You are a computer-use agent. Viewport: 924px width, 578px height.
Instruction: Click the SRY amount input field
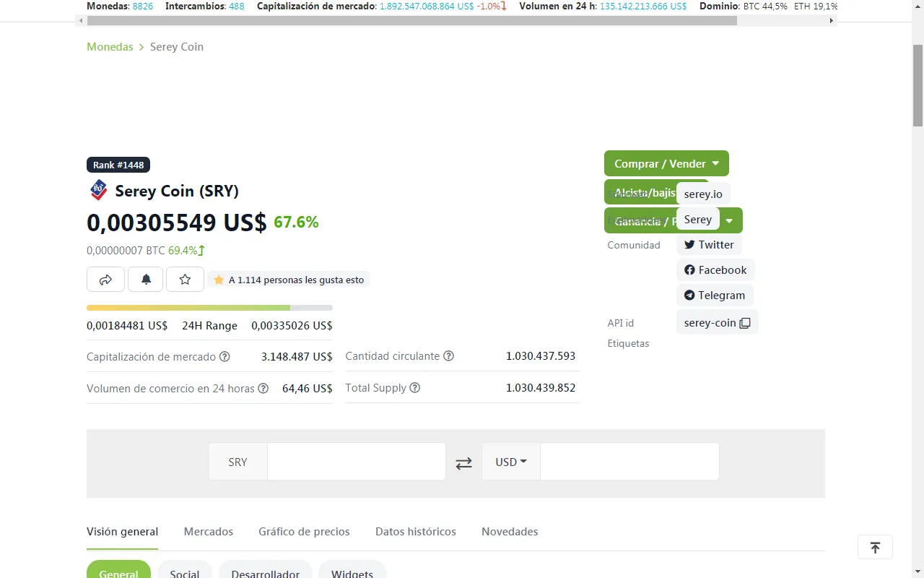tap(357, 462)
